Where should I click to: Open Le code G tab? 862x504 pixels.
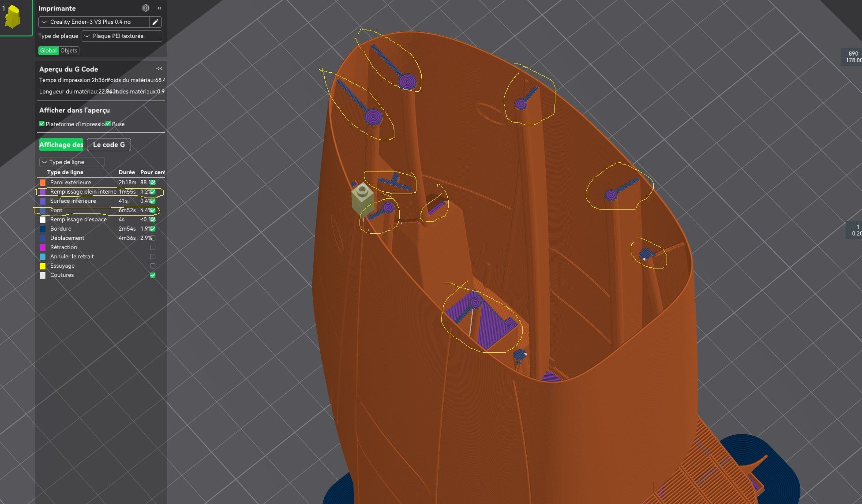click(x=109, y=145)
